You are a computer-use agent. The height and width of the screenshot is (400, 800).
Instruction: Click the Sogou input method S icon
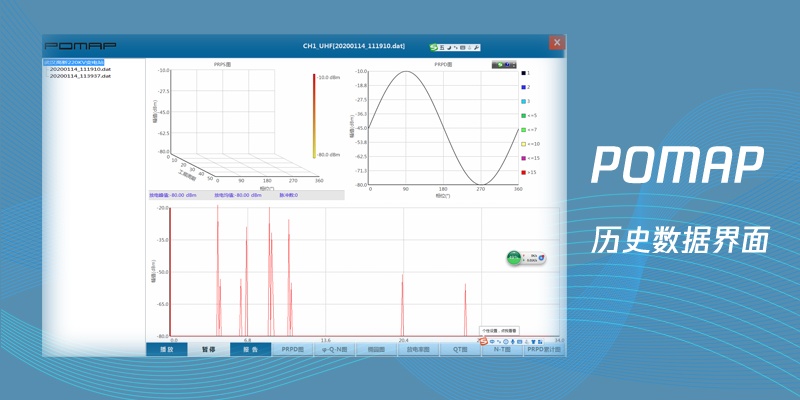pos(434,47)
